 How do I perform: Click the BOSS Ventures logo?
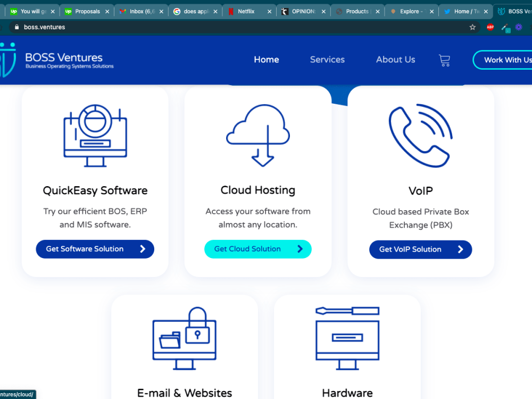pos(57,60)
